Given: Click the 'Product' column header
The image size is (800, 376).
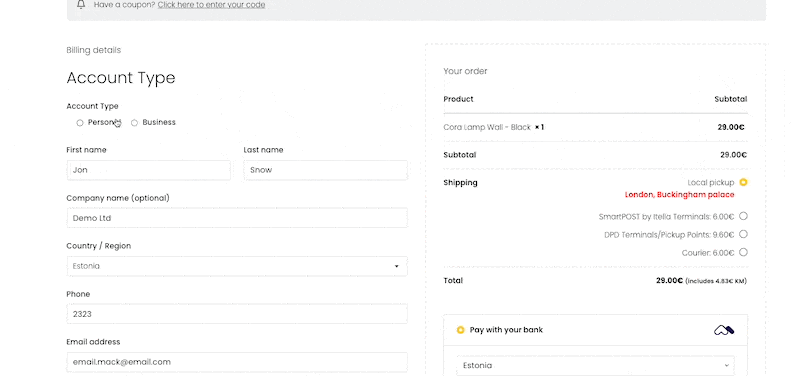Looking at the screenshot, I should coord(458,99).
